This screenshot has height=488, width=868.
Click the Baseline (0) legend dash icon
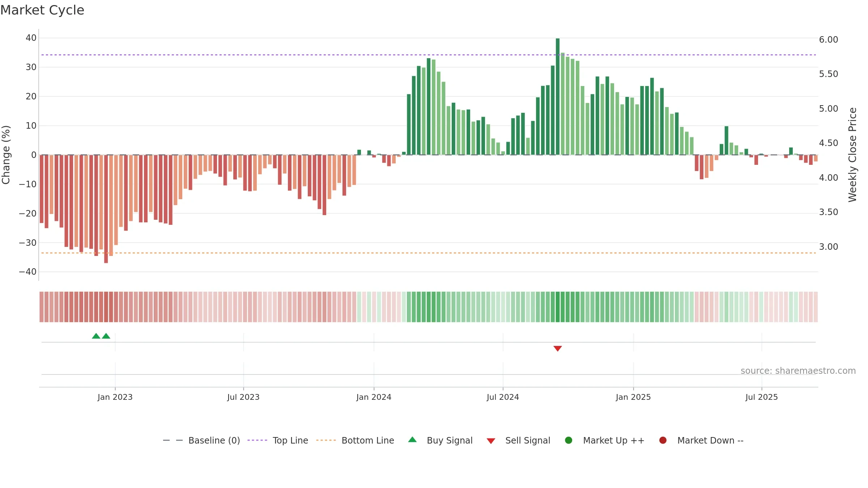pos(173,440)
